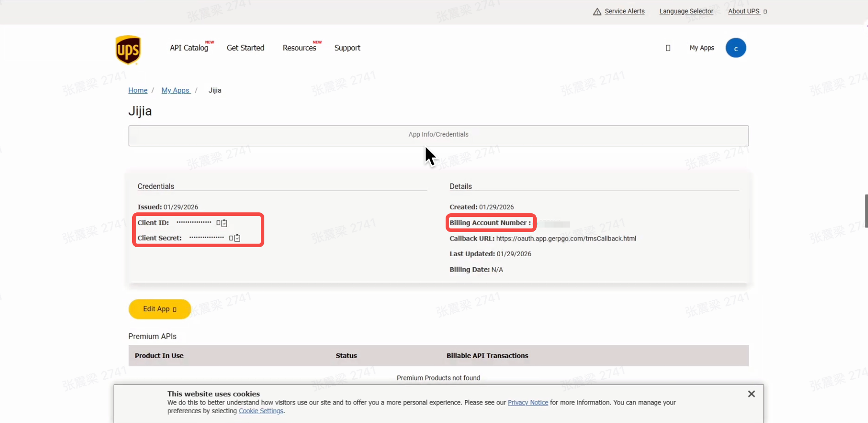Click the masked Client Secret value
This screenshot has height=423, width=868.
click(207, 238)
